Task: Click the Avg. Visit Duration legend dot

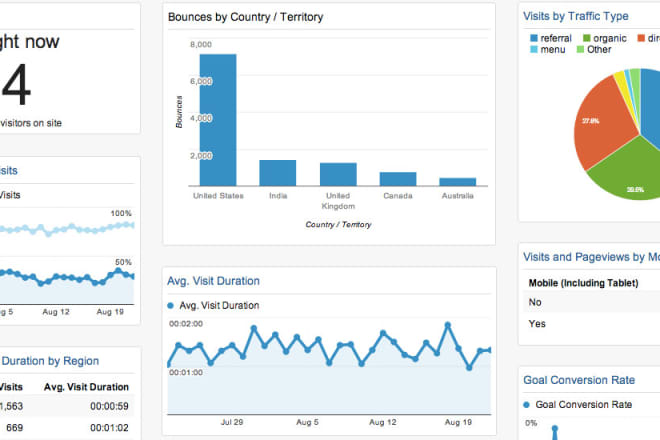Action: click(170, 306)
